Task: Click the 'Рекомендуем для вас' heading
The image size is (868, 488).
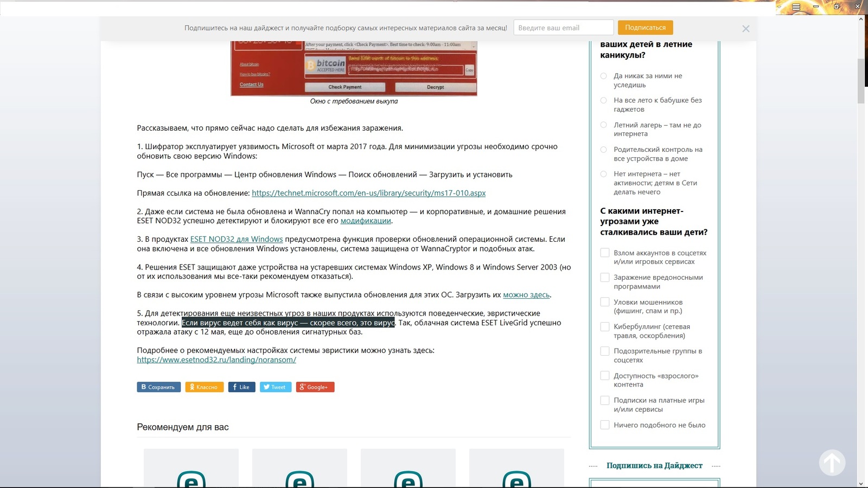Action: pos(183,427)
